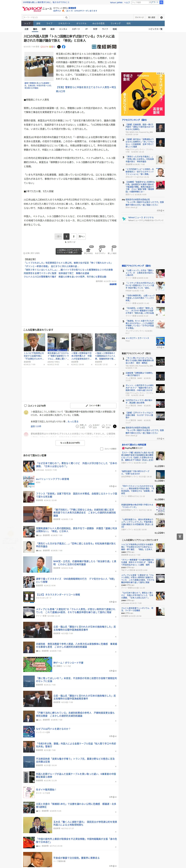Open the 国際 category tab
186x868 pixels.
click(44, 29)
